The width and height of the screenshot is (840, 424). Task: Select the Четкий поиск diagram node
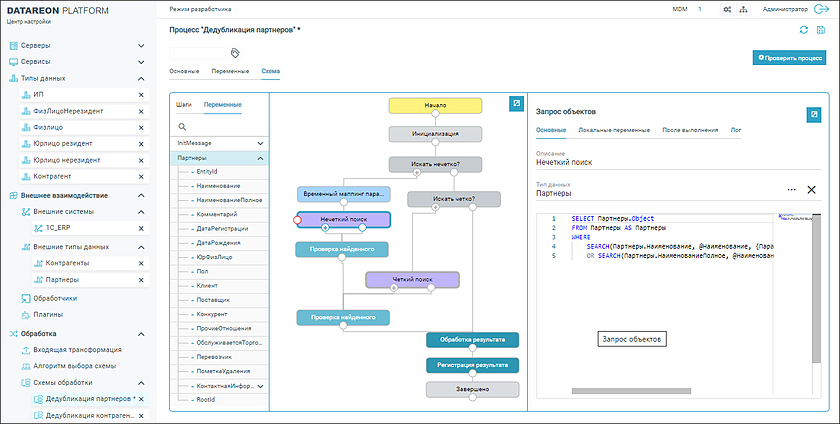(x=410, y=279)
